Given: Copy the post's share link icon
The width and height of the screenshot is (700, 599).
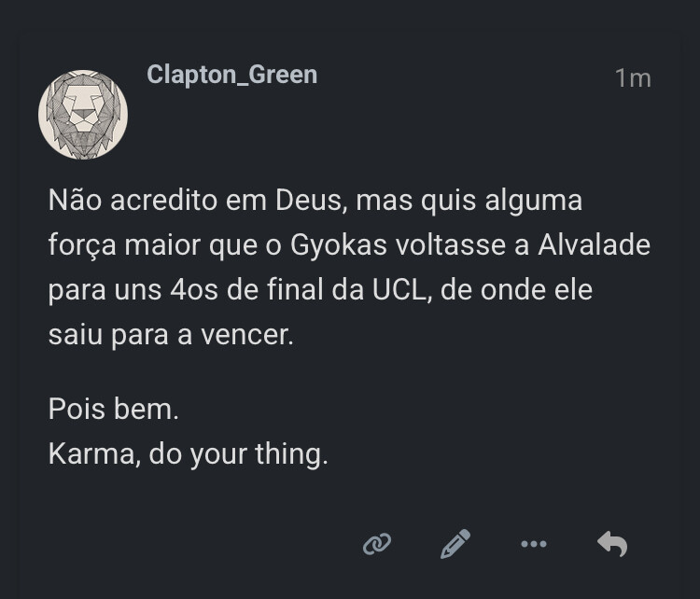Looking at the screenshot, I should coord(377,543).
